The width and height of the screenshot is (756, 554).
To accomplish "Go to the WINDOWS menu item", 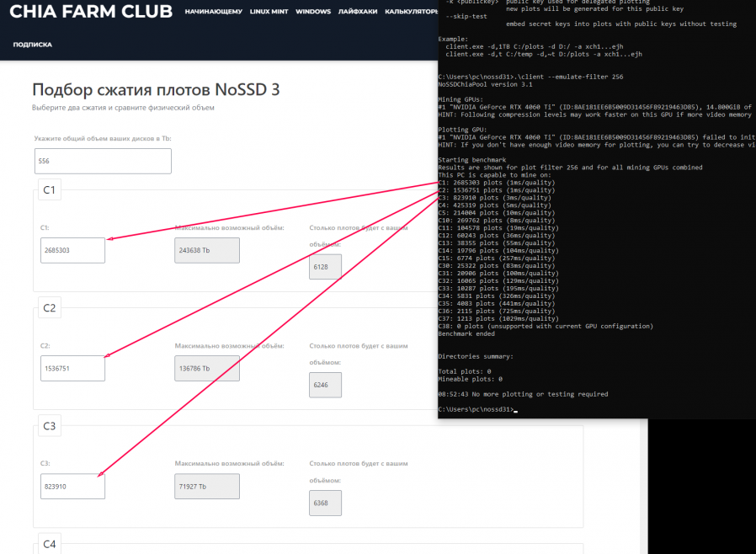I will [313, 13].
